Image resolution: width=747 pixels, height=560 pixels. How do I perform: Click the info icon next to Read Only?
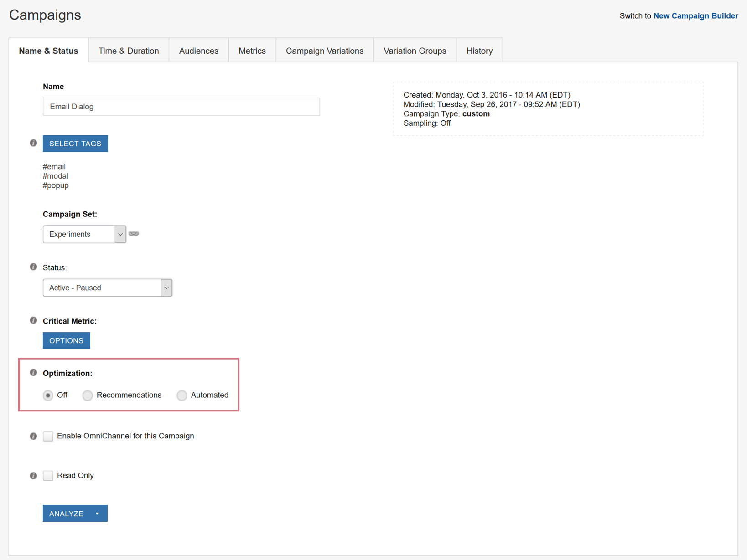point(33,476)
